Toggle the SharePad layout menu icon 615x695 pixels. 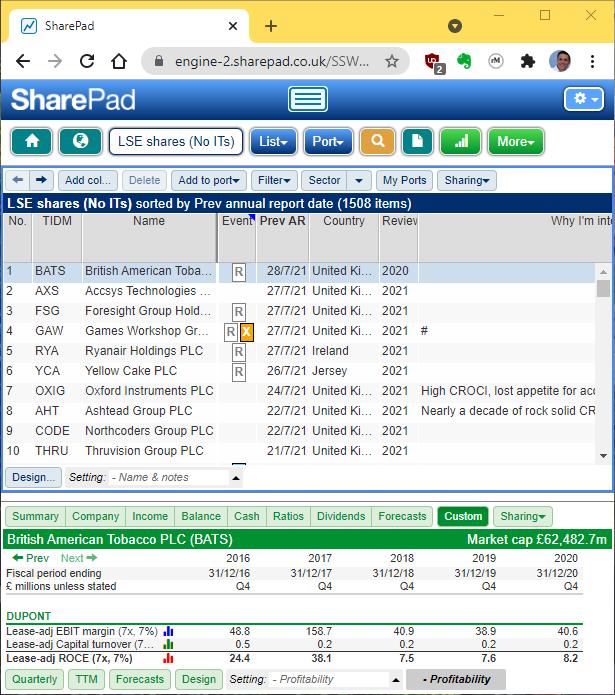308,99
